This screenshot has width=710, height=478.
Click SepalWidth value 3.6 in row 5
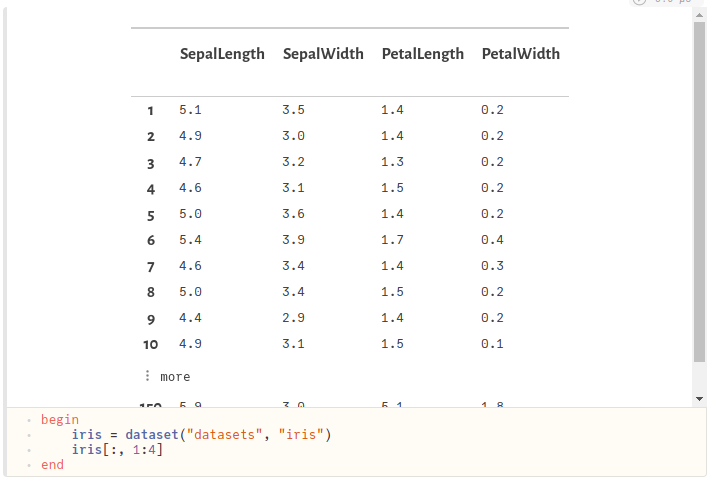(293, 214)
